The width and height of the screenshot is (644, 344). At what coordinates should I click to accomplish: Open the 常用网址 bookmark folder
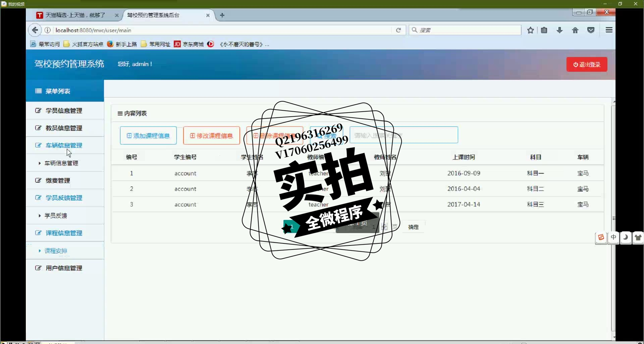pos(156,44)
